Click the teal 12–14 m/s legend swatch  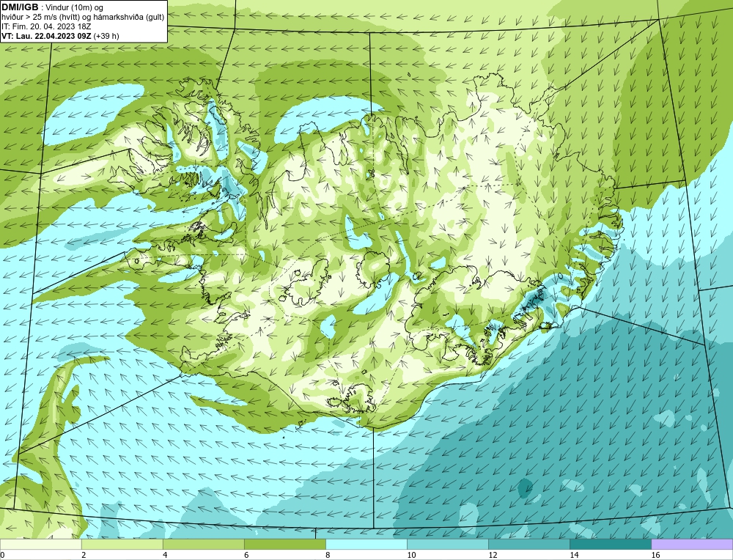pos(528,544)
